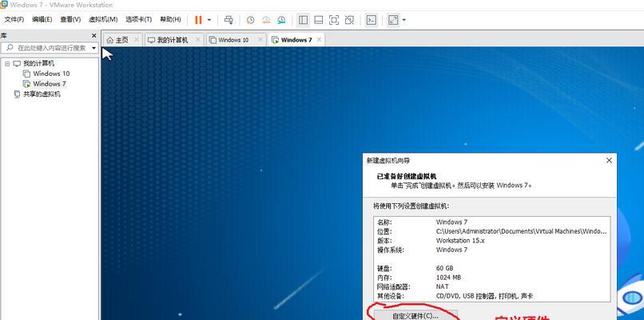Screen dimensions: 644x320
Task: Select 共享的虚拟机 in the library tree
Action: [42, 94]
